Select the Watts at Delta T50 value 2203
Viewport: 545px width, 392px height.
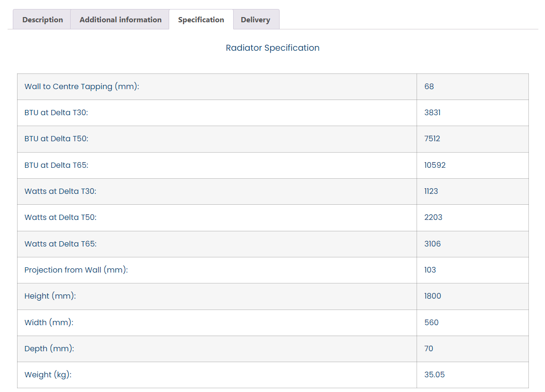click(x=433, y=217)
